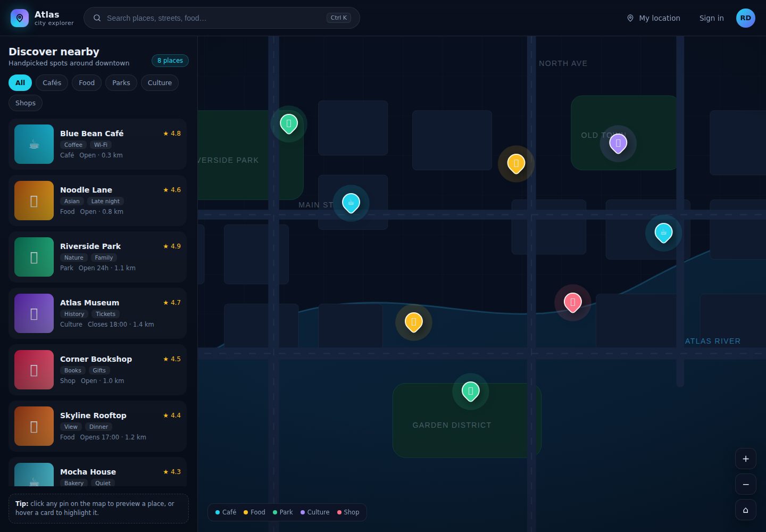Select the cyan café pin on Main St
The height and width of the screenshot is (532, 766).
[351, 203]
